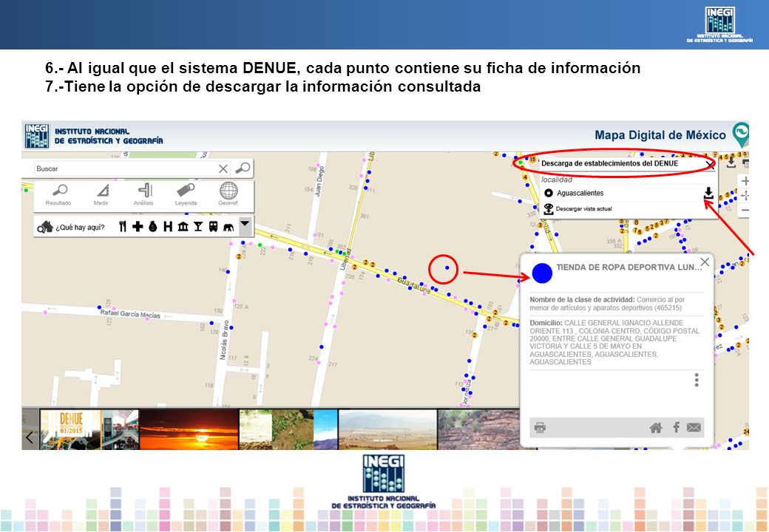Click the Domicilio label in the card
This screenshot has width=769, height=532.
(546, 323)
